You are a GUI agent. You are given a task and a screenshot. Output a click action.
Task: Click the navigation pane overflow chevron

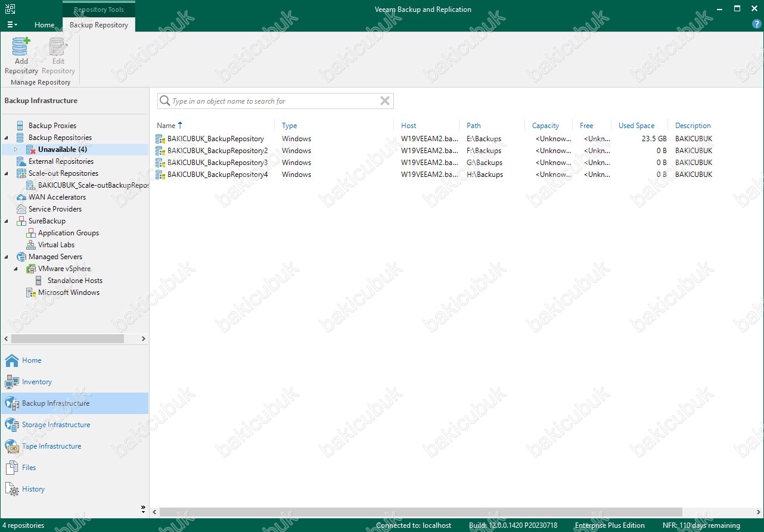tap(143, 509)
